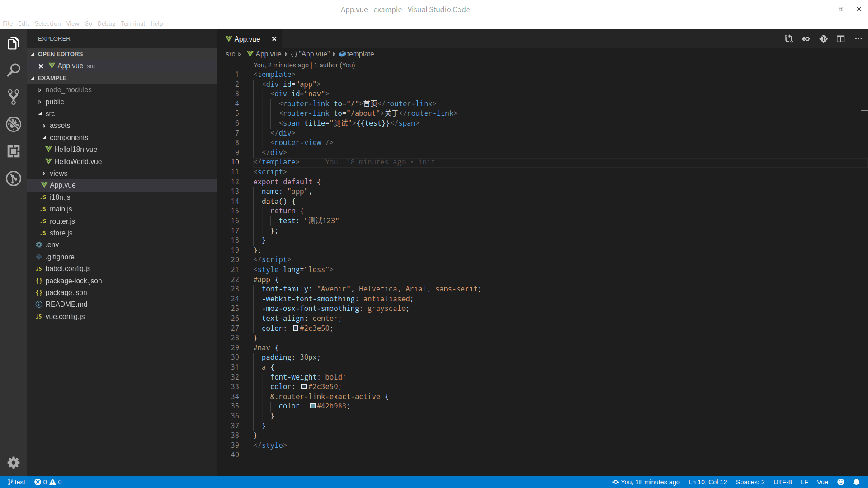Open the Debug view icon
This screenshot has height=488, width=868.
(x=14, y=124)
